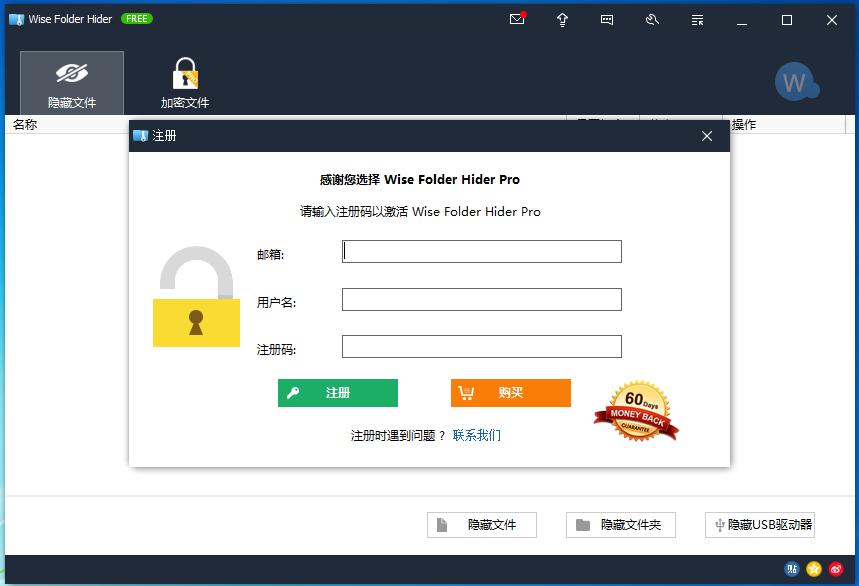Image resolution: width=859 pixels, height=586 pixels.
Task: Focus the 用户名 input field
Action: pos(482,300)
